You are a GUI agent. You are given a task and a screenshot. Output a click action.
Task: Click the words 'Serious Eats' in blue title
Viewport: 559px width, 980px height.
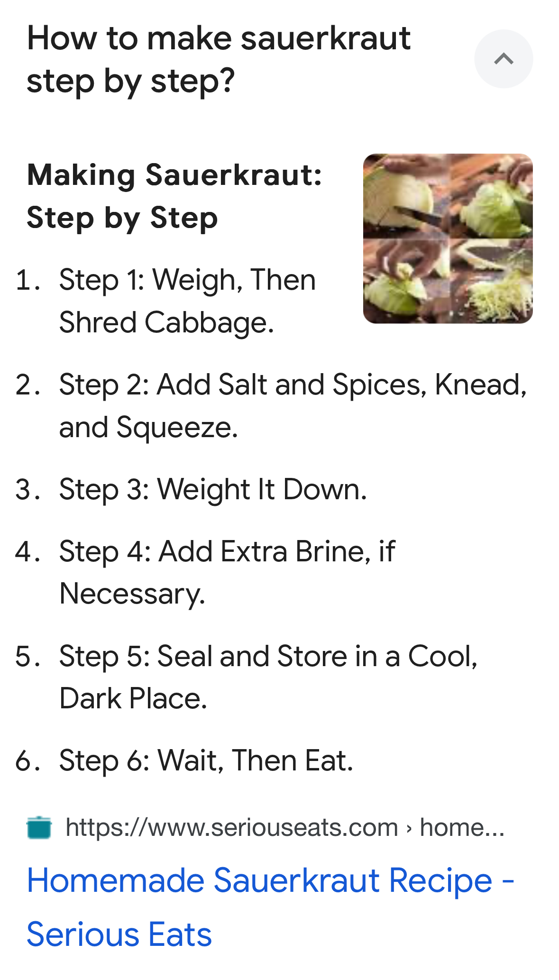point(119,934)
